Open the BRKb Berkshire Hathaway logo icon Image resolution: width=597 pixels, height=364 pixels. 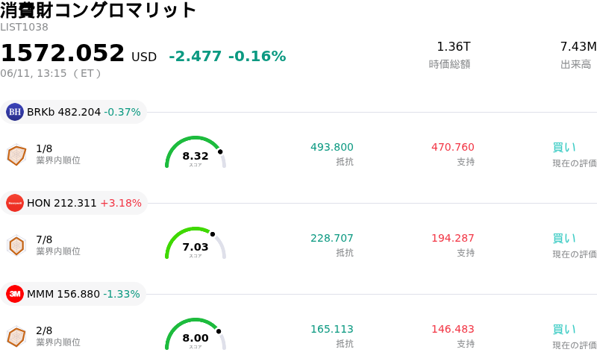click(15, 112)
